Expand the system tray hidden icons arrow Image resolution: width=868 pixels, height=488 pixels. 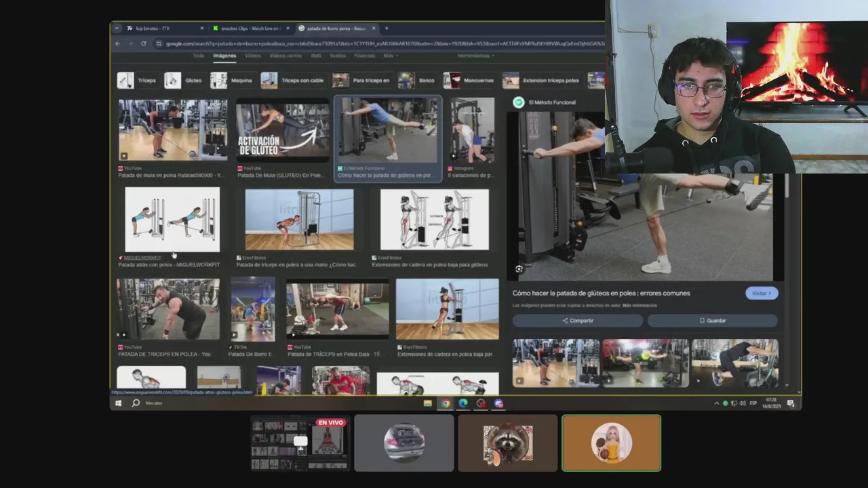pyautogui.click(x=716, y=403)
